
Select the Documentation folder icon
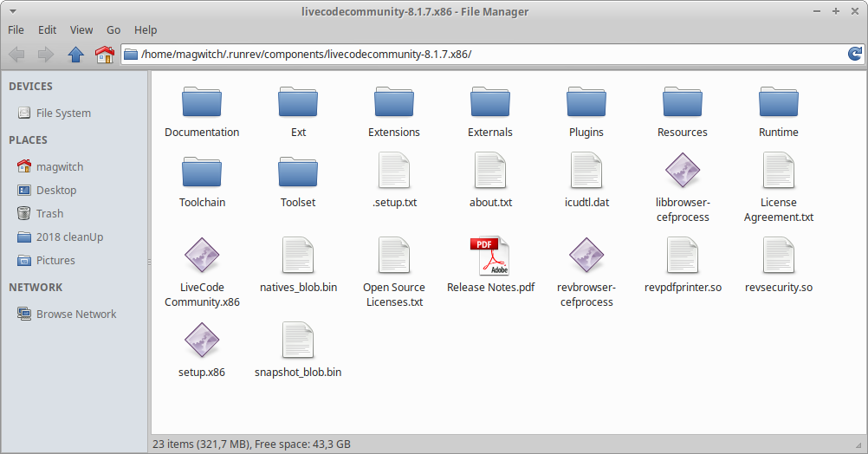pos(202,102)
